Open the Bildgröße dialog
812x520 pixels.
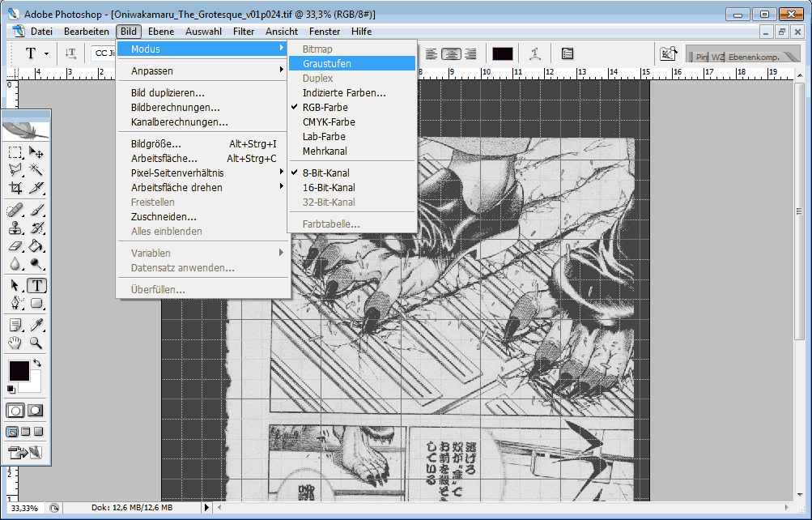coord(202,144)
